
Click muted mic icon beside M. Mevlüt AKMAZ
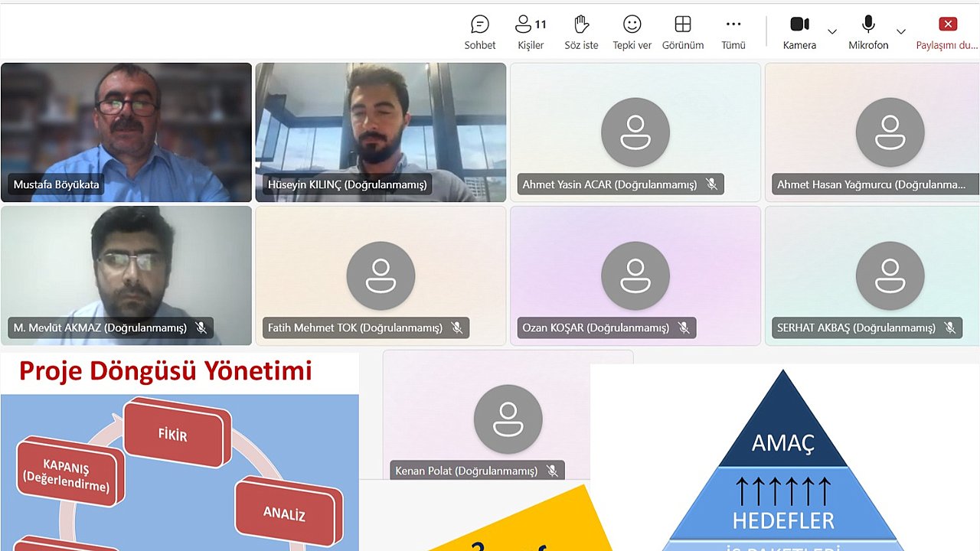[201, 328]
